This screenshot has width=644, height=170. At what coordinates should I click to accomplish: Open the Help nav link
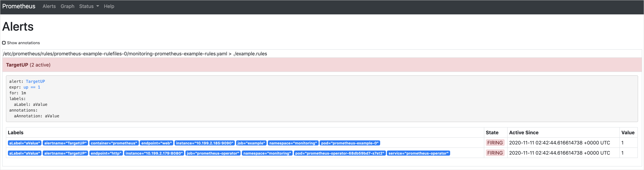pos(109,6)
